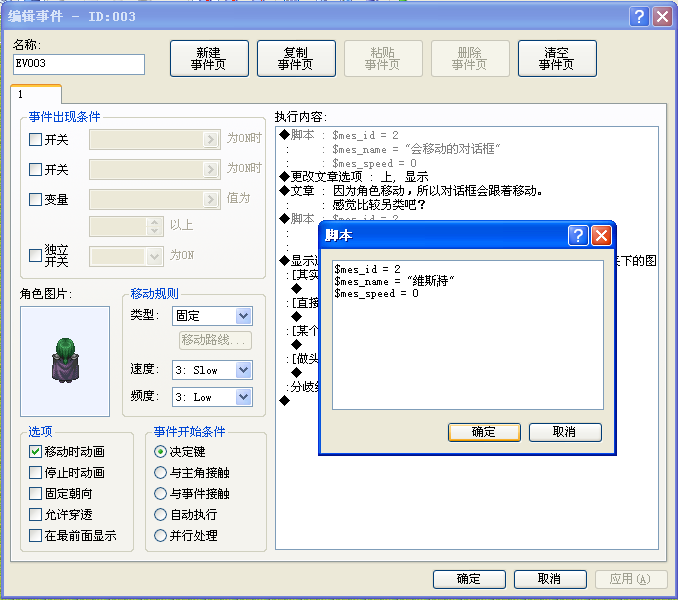Click 确定 at bottom of event editor
This screenshot has height=600, width=678.
coord(469,579)
